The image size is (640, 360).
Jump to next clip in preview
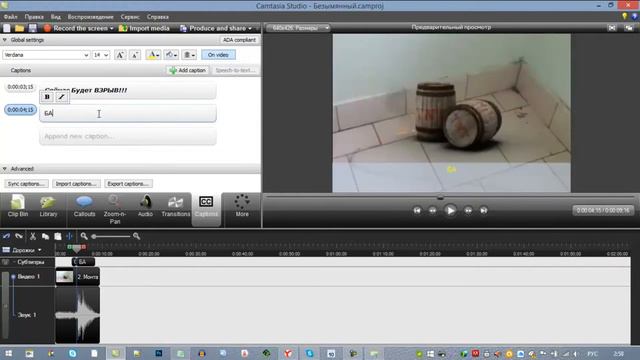point(484,211)
